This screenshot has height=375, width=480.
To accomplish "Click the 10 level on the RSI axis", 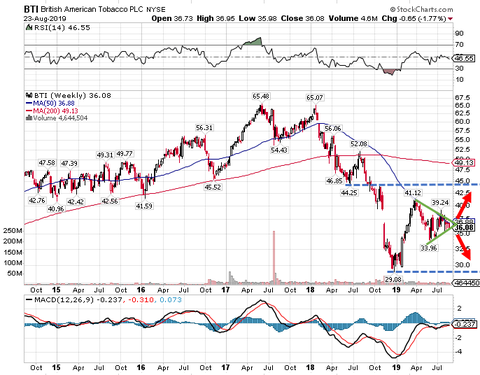I will click(459, 80).
